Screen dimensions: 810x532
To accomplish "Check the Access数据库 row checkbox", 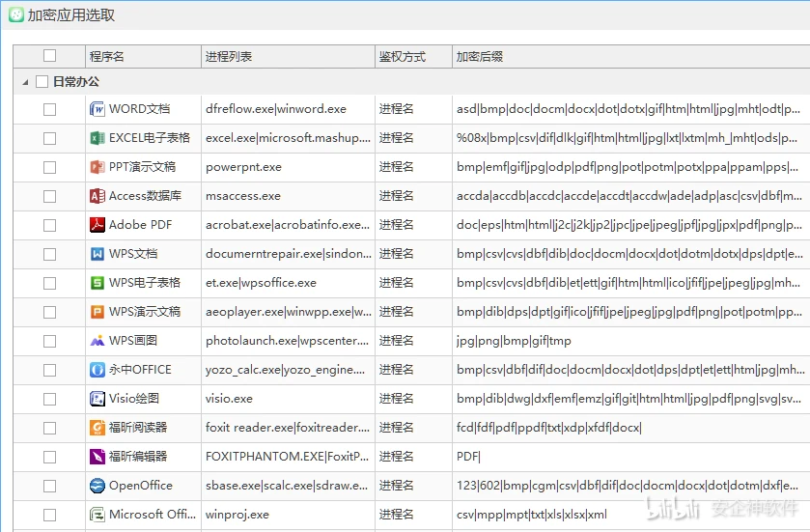I will pos(49,196).
